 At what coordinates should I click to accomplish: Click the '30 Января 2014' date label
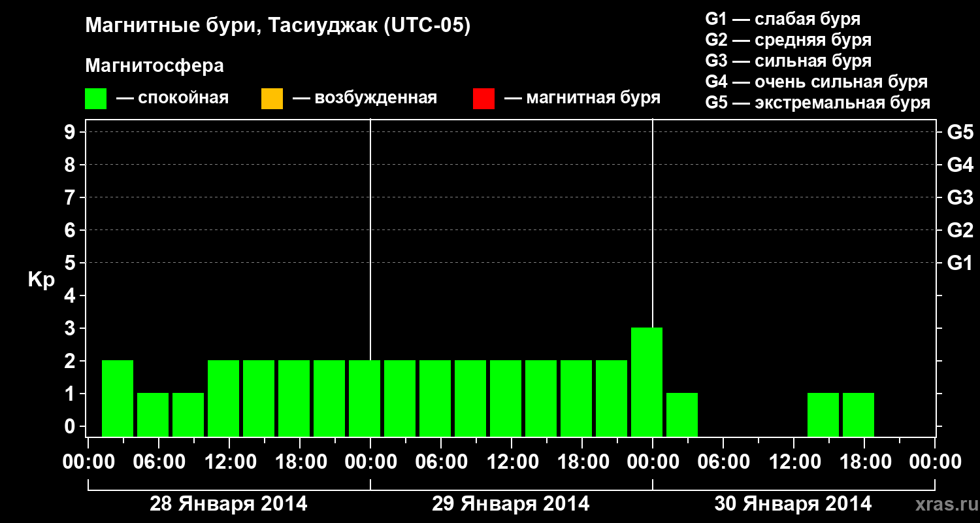point(793,504)
